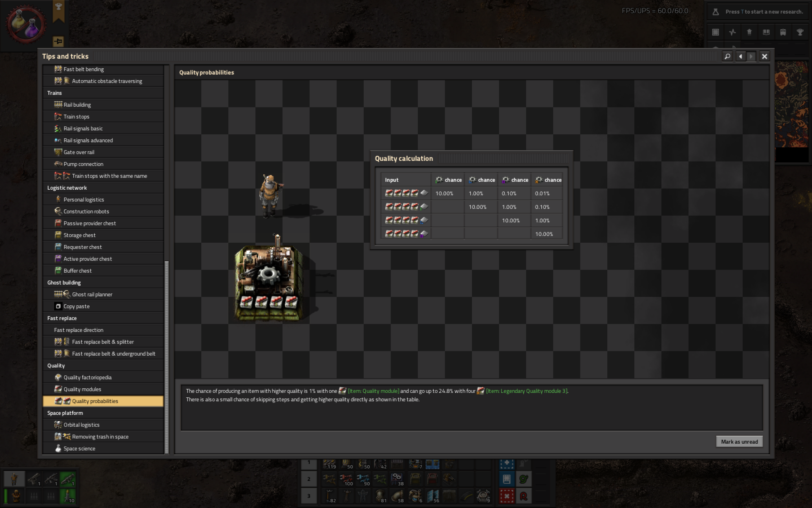This screenshot has width=812, height=508.
Task: Select Active provider chest tip
Action: click(103, 259)
